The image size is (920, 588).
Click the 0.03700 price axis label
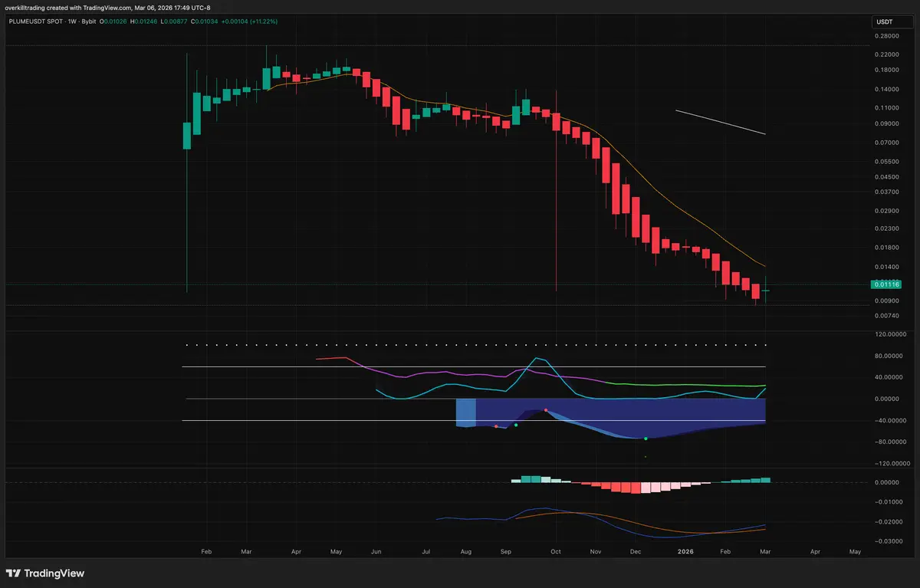[887, 192]
